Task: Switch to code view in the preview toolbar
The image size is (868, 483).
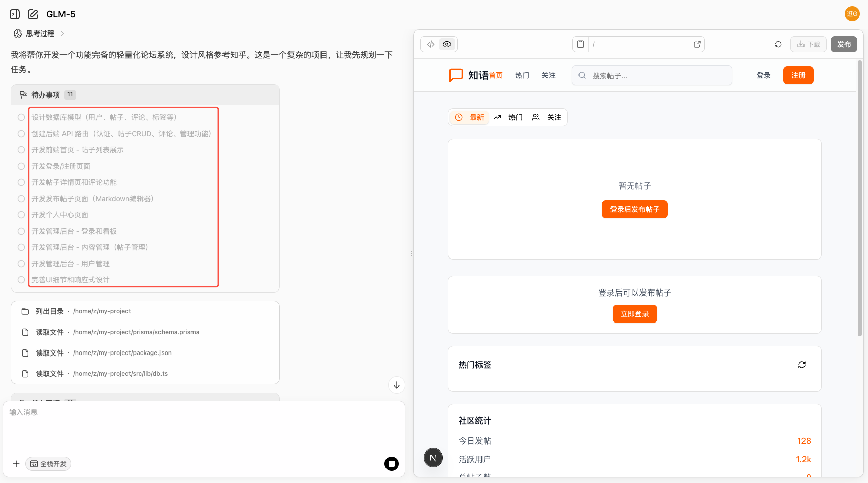Action: click(x=431, y=44)
